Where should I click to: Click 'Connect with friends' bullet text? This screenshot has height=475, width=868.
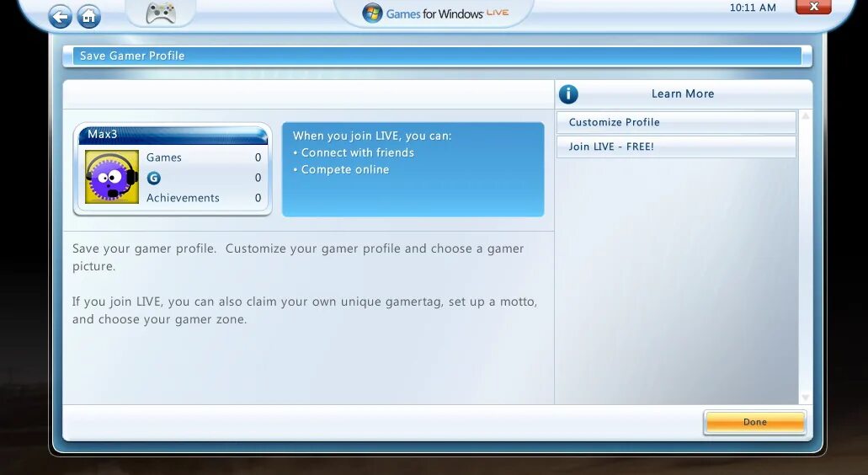(358, 152)
